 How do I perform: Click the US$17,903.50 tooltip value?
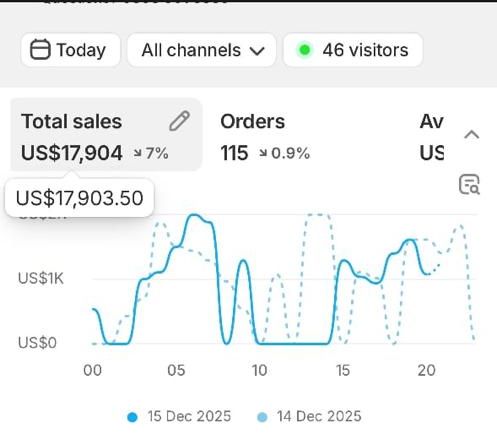(x=79, y=198)
